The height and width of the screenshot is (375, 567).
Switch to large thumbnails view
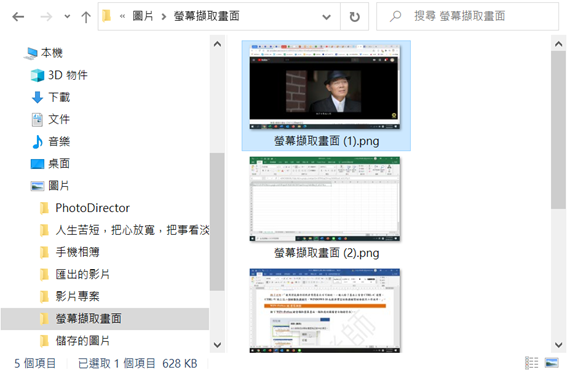551,363
